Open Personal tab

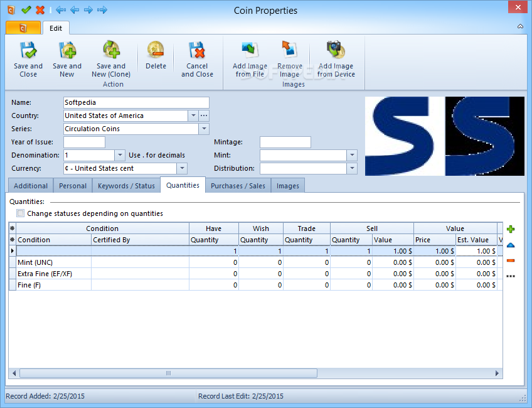(73, 186)
